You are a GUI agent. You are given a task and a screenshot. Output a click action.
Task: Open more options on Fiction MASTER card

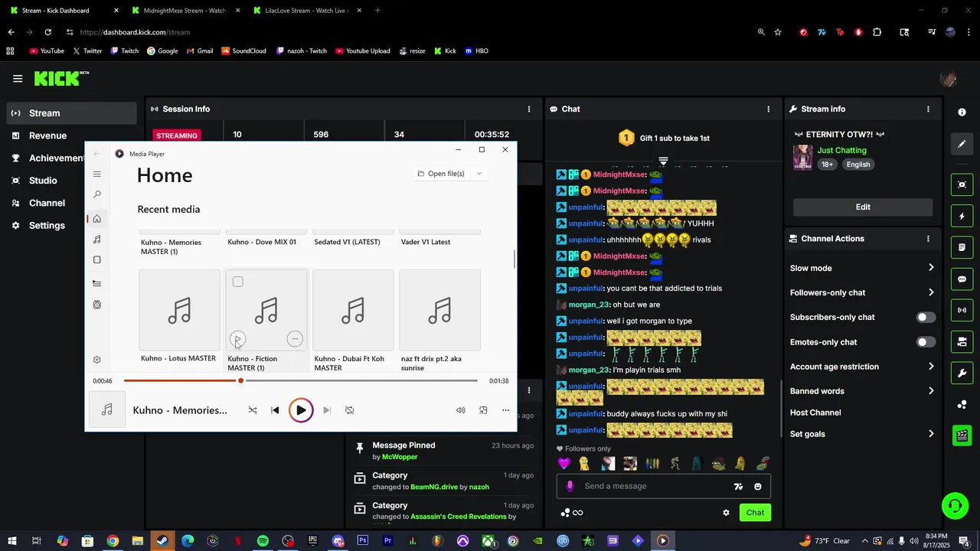tap(295, 339)
